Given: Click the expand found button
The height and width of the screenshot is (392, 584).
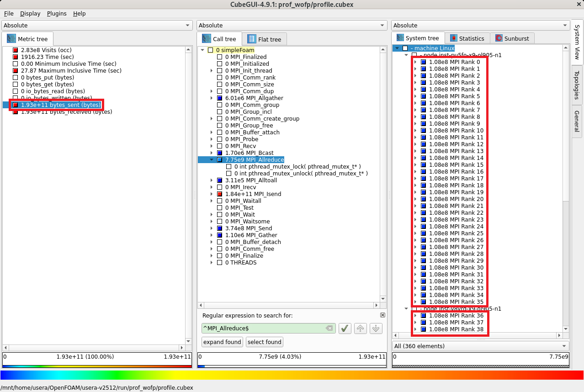Looking at the screenshot, I should click(222, 342).
